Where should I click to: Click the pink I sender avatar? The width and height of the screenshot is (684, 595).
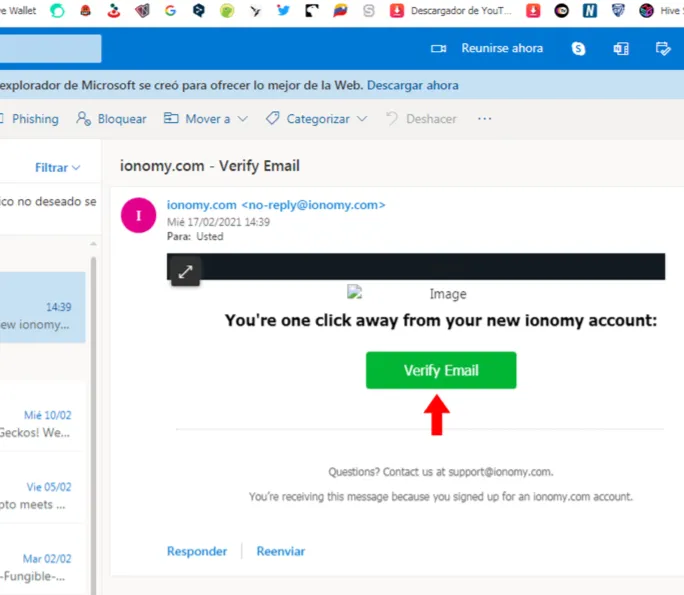click(x=138, y=215)
